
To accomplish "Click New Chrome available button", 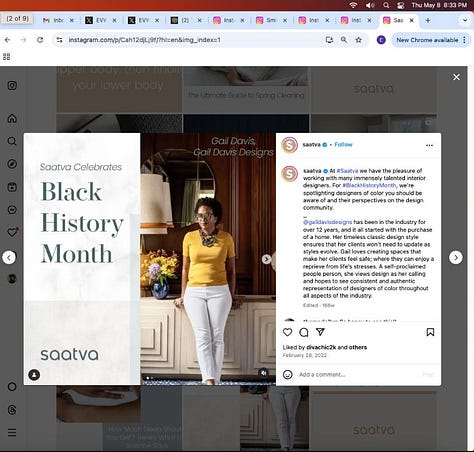I will [431, 40].
